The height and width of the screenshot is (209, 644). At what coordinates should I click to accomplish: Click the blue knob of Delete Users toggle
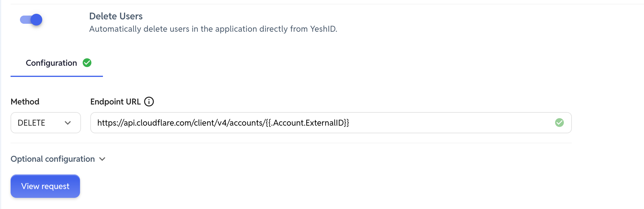[36, 20]
